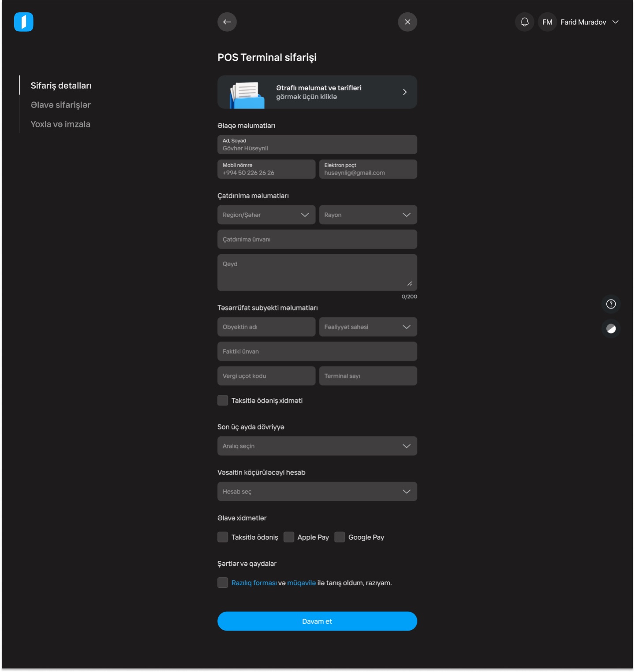Click the documents folder illustration in banner
The width and height of the screenshot is (635, 672).
(x=247, y=95)
